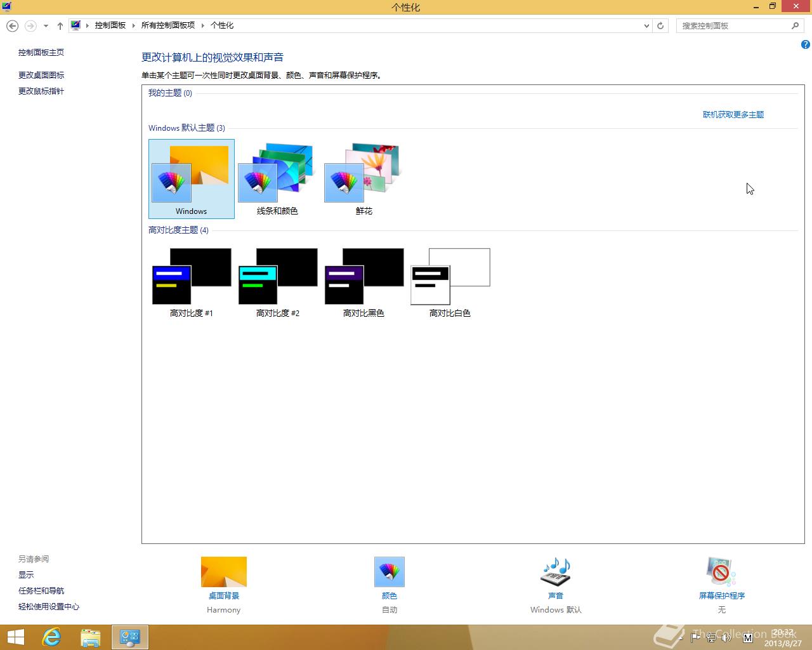Open the 屏幕保护程序 icon
Image resolution: width=812 pixels, height=650 pixels.
pos(721,572)
